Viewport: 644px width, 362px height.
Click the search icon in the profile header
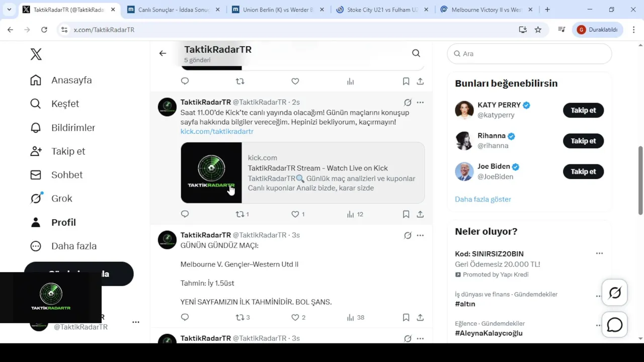(416, 53)
